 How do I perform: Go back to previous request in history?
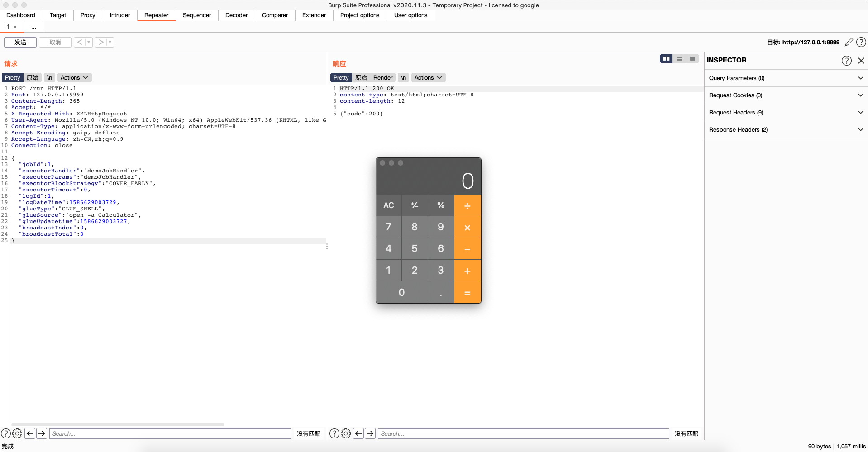pyautogui.click(x=80, y=42)
